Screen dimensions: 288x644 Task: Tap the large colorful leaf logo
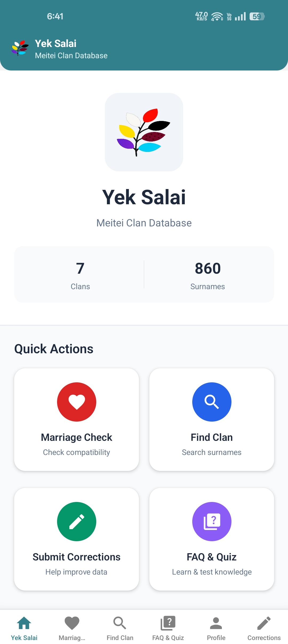144,132
